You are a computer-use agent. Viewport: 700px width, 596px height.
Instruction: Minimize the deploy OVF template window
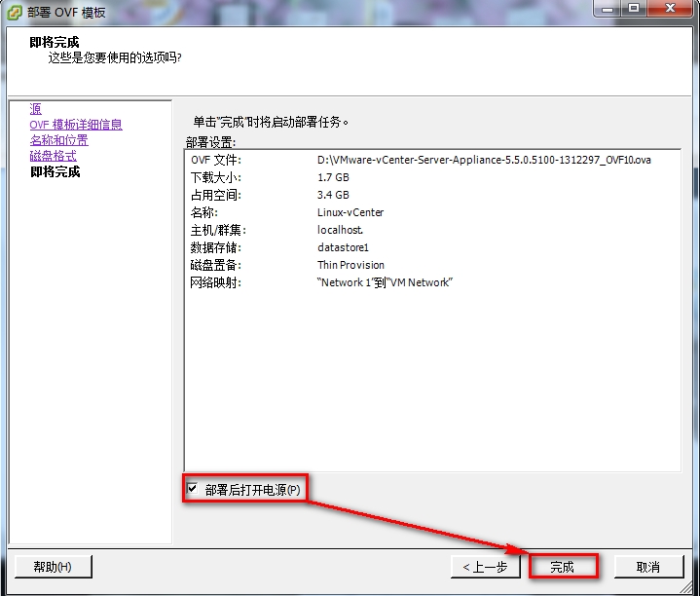click(x=608, y=9)
